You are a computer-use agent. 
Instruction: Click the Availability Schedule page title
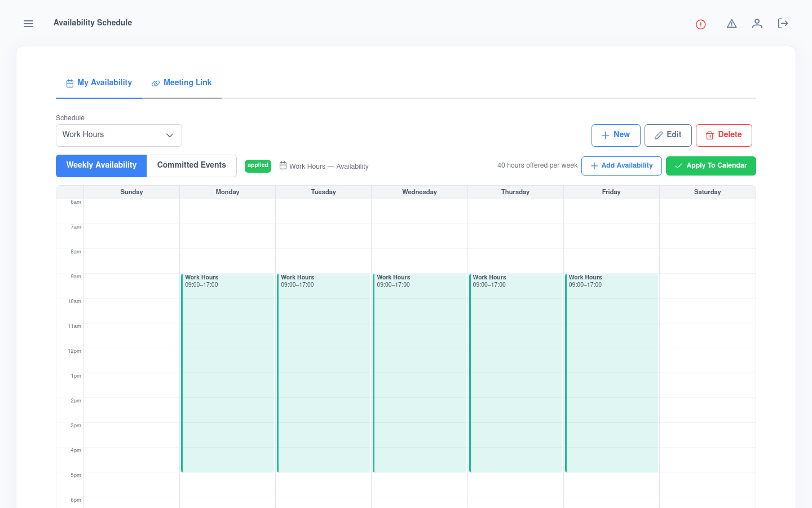pyautogui.click(x=93, y=23)
